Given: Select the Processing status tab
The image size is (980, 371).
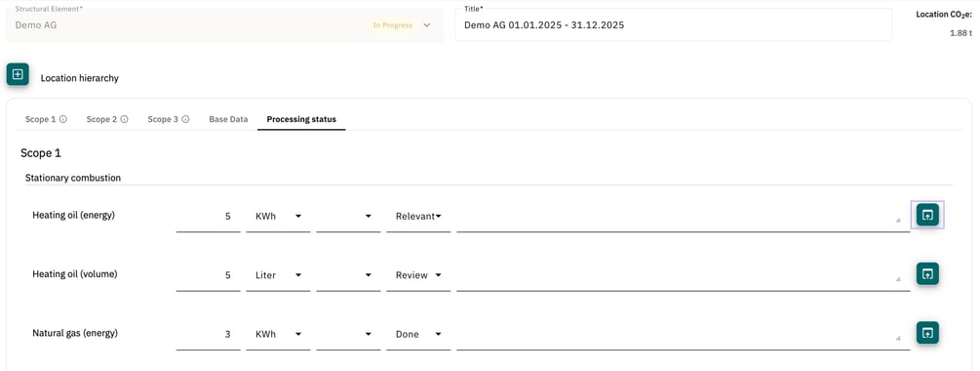Looking at the screenshot, I should coord(301,119).
